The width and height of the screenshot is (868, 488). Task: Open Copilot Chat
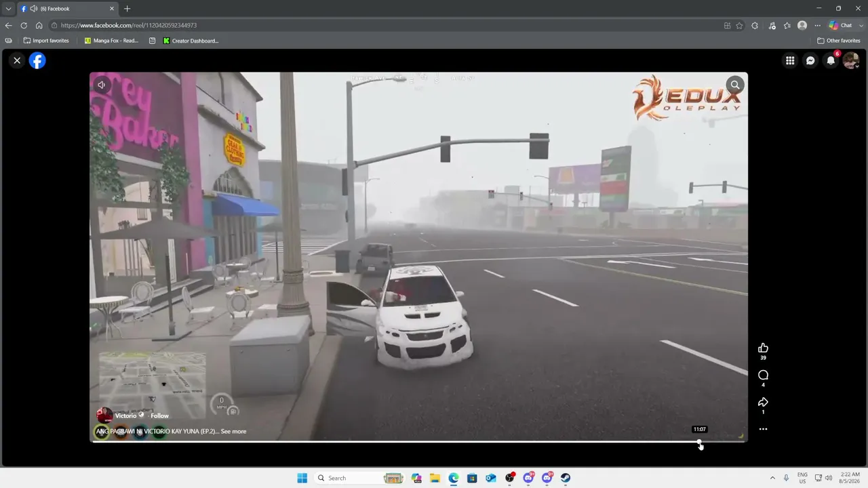(841, 25)
